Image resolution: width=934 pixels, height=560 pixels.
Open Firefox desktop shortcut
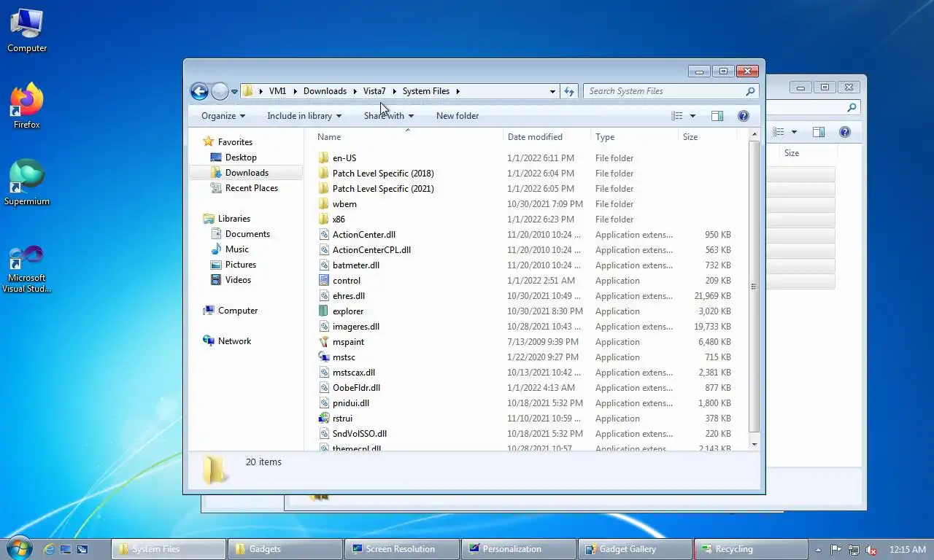tap(27, 106)
